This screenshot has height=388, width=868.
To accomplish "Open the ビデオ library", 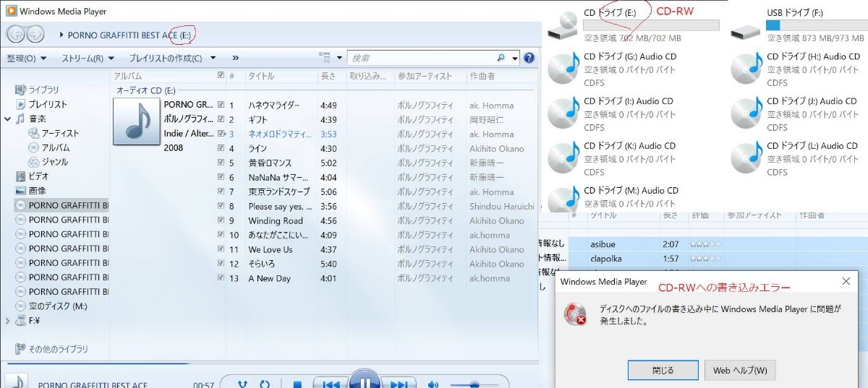I will 31,176.
